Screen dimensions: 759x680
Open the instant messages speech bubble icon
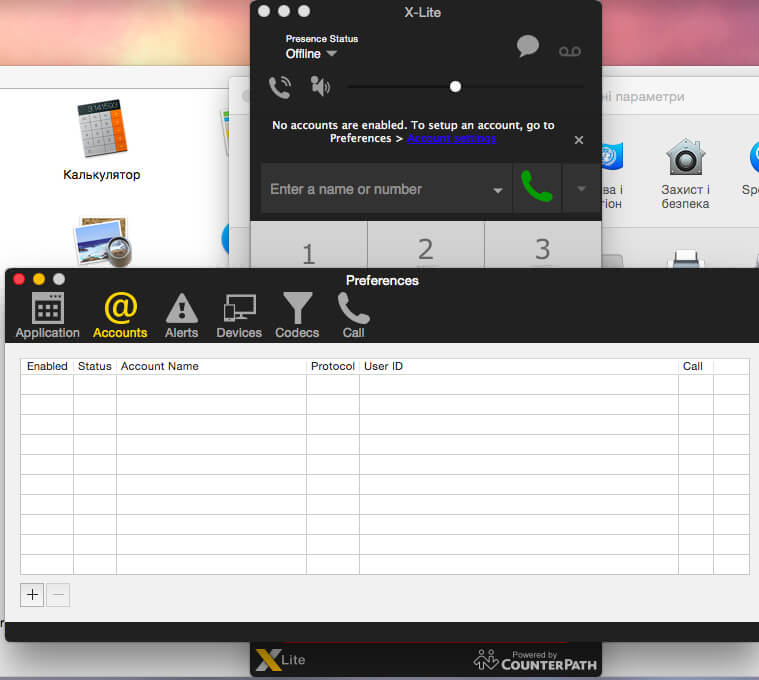528,46
